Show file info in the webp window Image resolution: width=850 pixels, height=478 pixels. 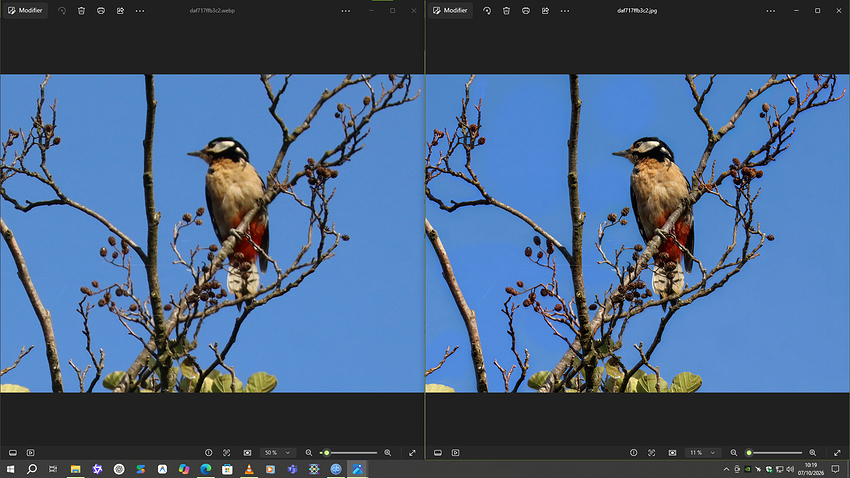coord(209,453)
